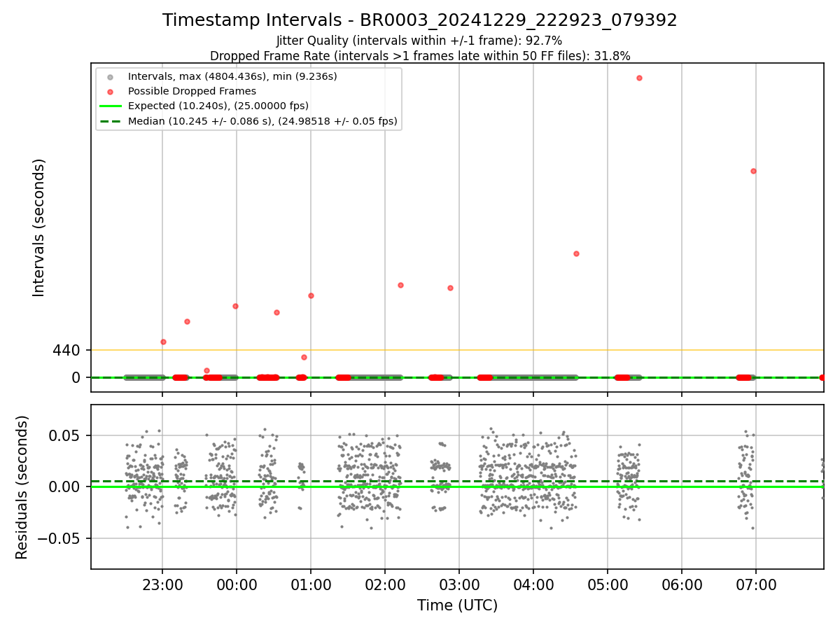
Task: Click the 'Residuals (seconds)' y-axis label
Action: coord(22,487)
